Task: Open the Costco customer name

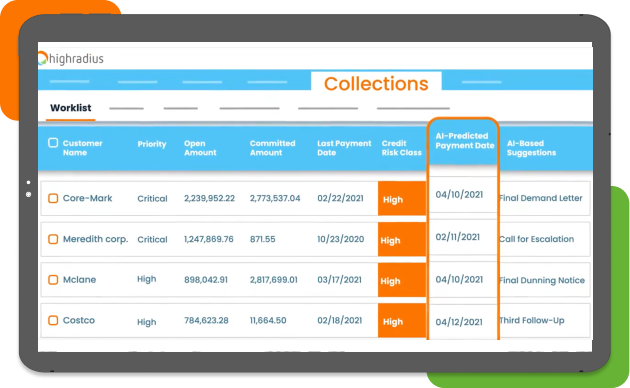Action: point(79,321)
